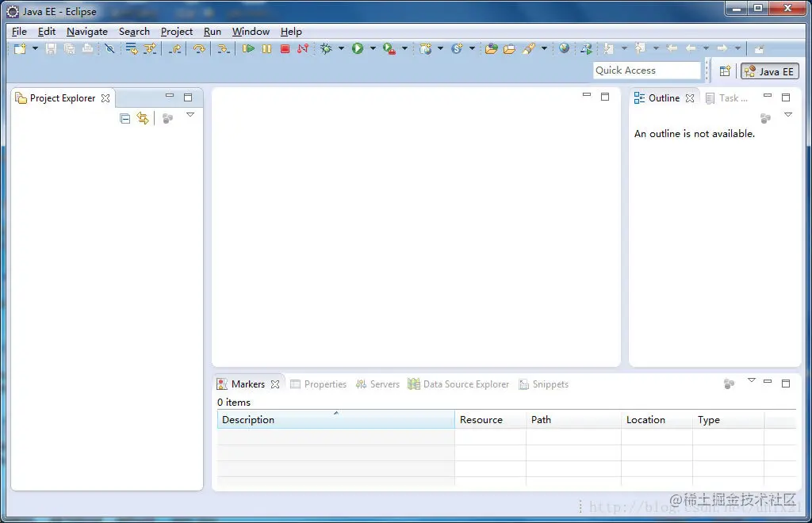
Task: Click the red Terminate icon
Action: [285, 48]
